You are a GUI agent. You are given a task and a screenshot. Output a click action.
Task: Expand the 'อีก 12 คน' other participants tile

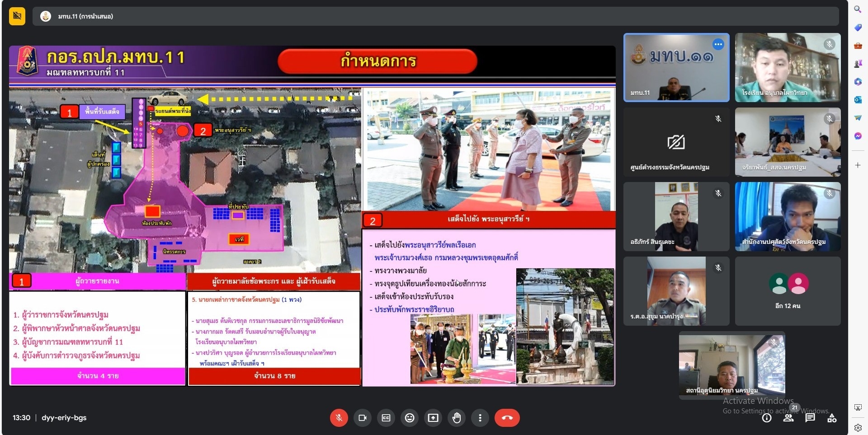pyautogui.click(x=788, y=291)
